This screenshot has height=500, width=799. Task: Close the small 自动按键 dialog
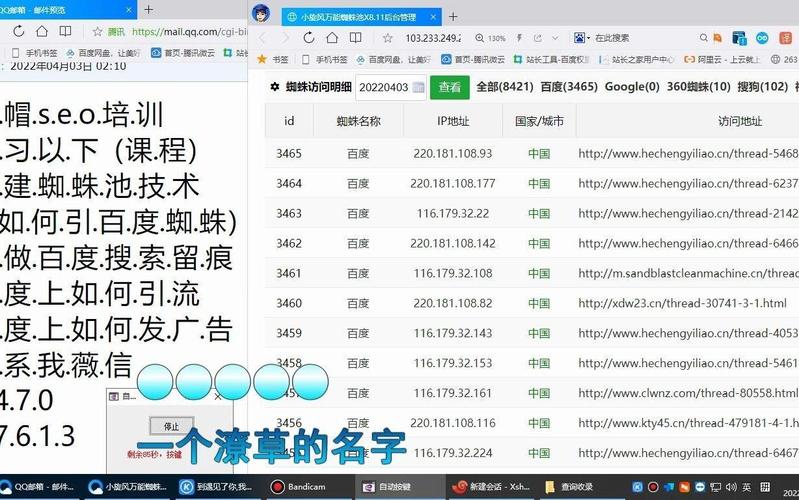pos(218,396)
